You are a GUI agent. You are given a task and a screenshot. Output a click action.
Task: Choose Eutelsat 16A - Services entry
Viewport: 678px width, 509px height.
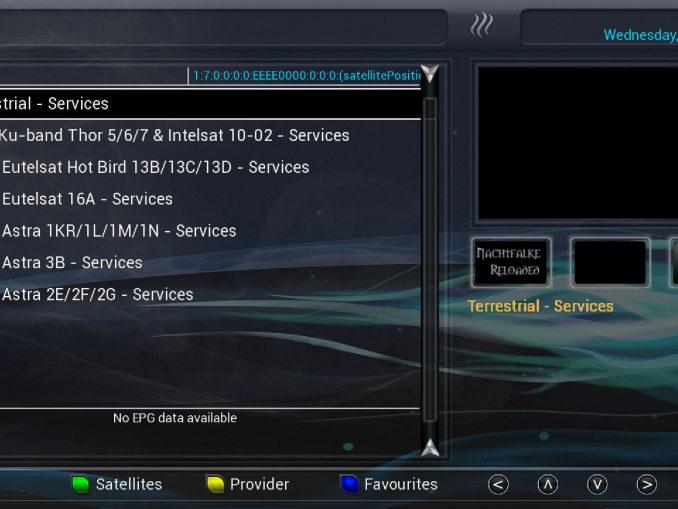click(x=87, y=199)
